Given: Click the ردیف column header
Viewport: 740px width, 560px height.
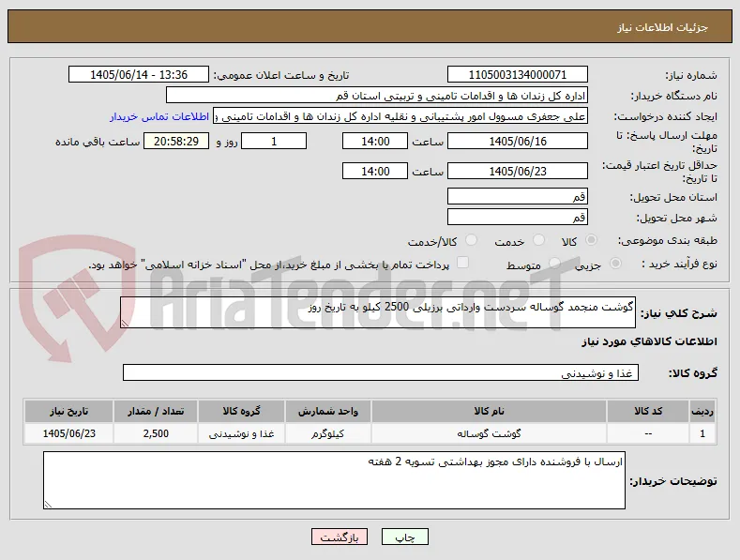Looking at the screenshot, I should point(702,411).
